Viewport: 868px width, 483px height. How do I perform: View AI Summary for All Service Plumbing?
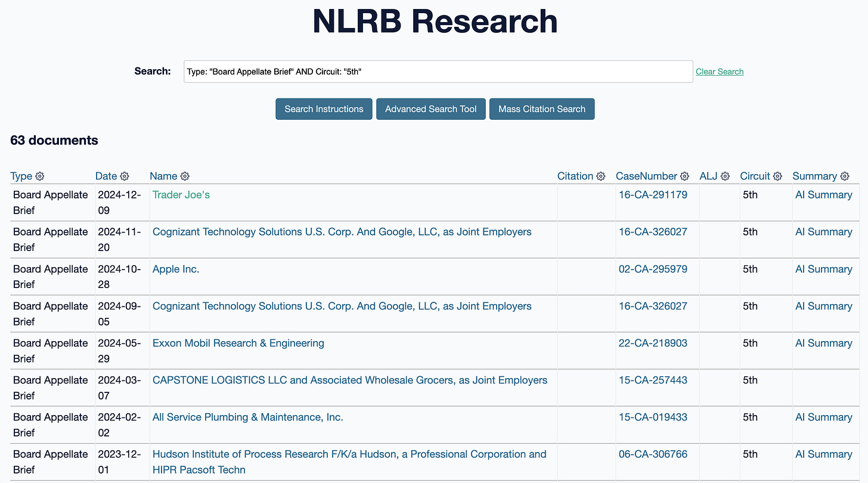(824, 417)
